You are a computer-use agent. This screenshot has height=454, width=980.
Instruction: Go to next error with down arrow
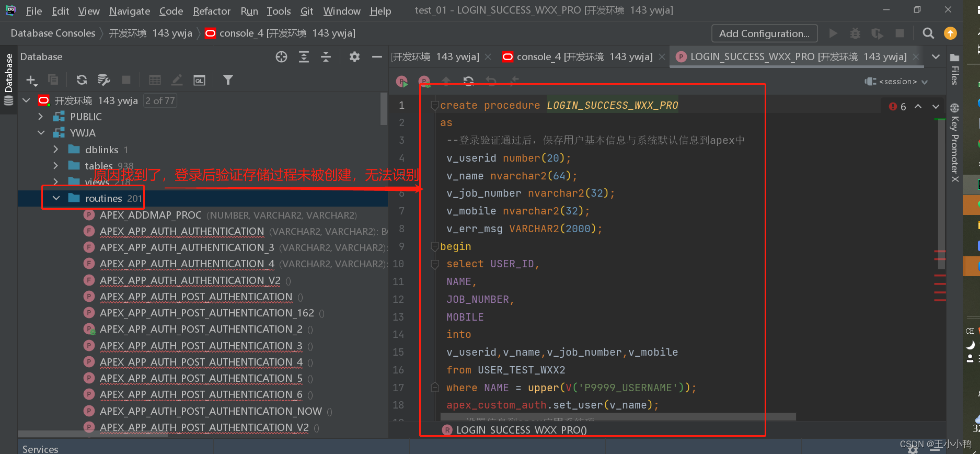[936, 106]
